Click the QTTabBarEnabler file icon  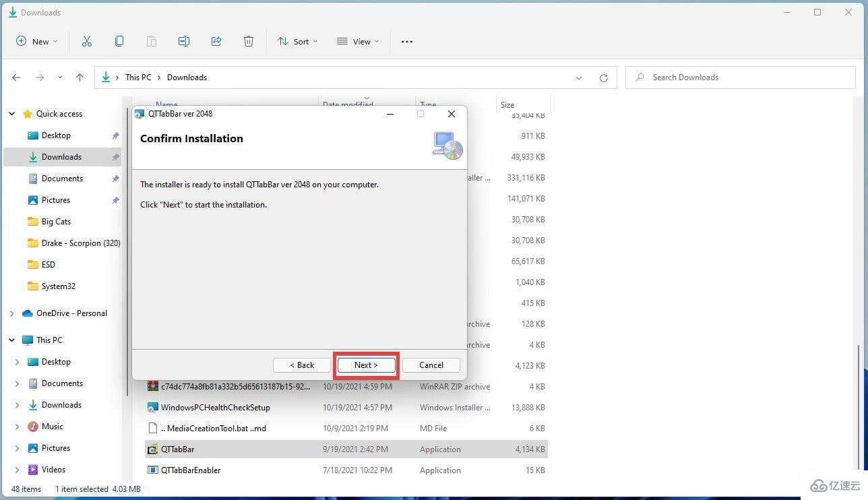point(153,470)
